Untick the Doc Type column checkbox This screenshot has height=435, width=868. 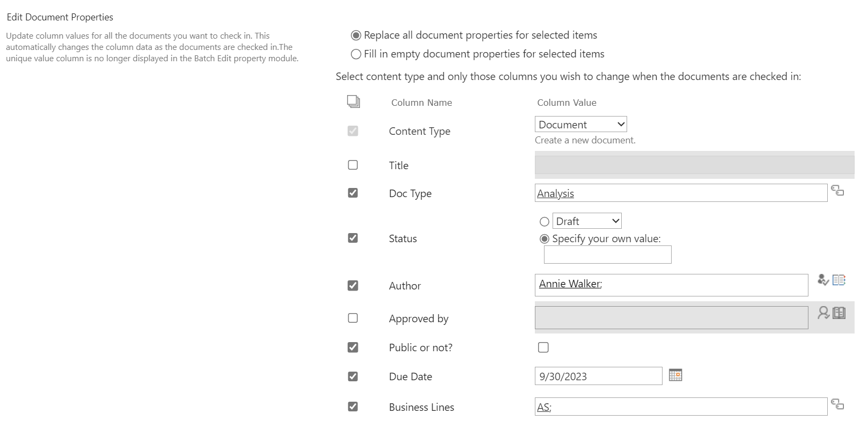[353, 193]
